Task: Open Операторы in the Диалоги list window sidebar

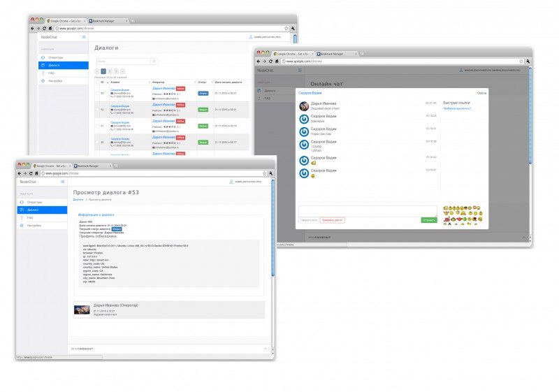Action: point(64,57)
